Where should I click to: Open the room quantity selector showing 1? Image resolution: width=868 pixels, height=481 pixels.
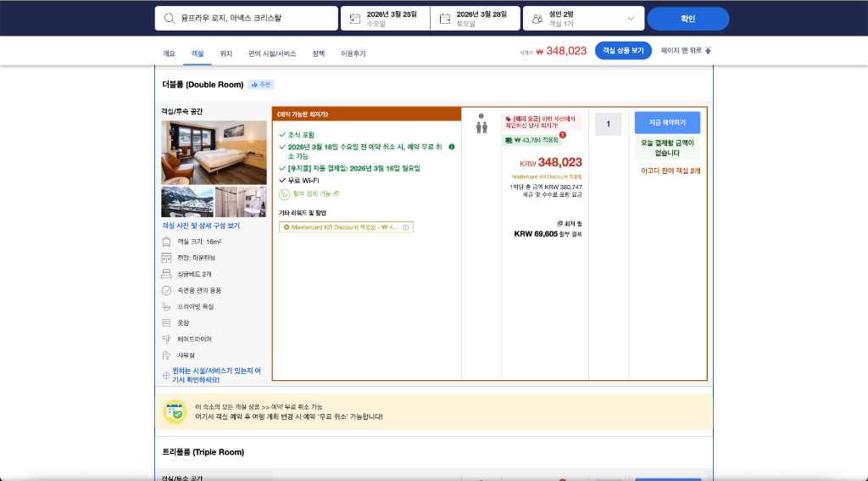tap(608, 124)
